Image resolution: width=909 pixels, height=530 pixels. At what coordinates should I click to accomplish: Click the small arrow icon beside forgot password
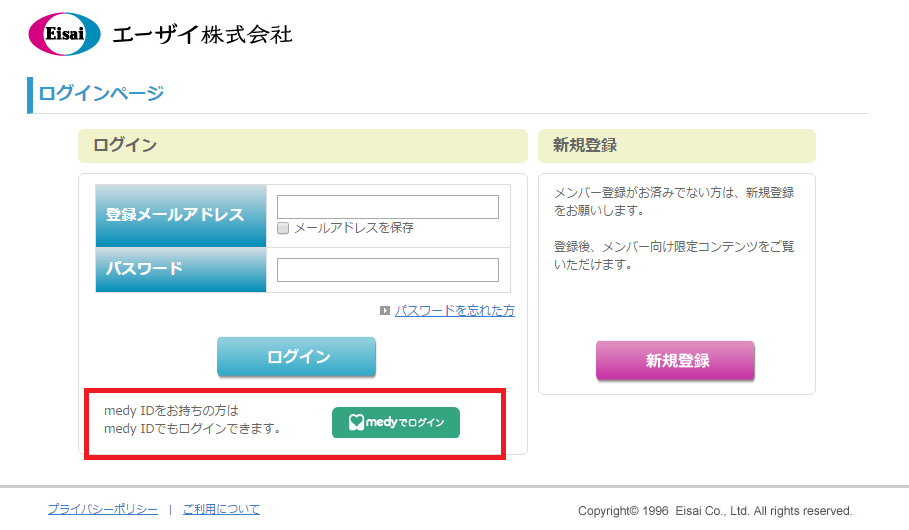pyautogui.click(x=385, y=311)
